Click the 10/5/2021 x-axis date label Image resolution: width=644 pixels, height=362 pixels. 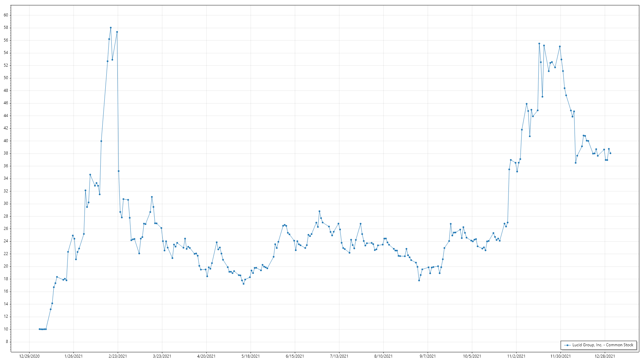click(472, 356)
